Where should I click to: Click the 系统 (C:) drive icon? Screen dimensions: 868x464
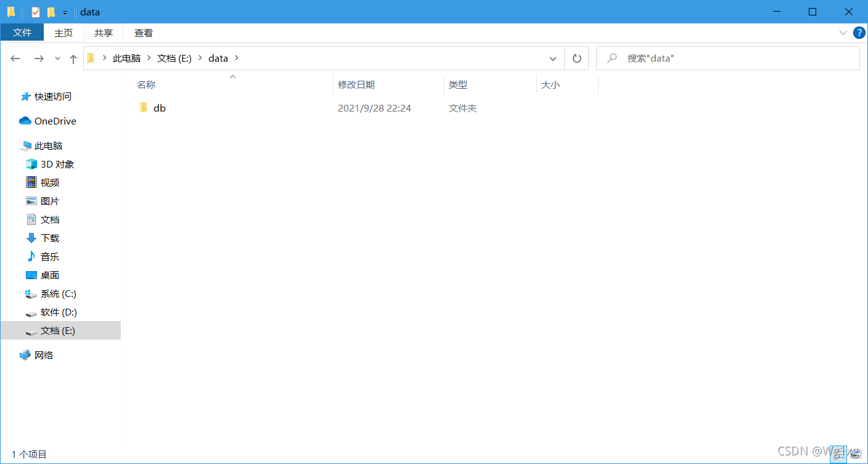[x=31, y=294]
